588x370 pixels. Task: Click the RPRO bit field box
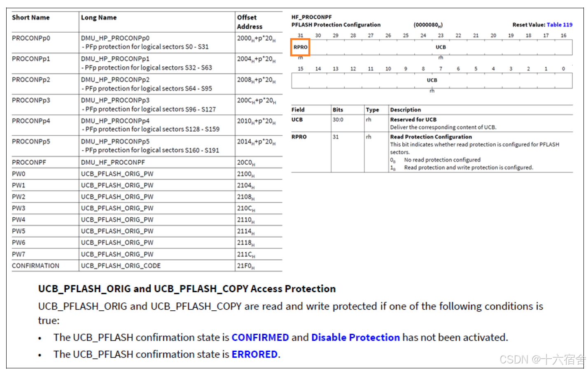[x=300, y=47]
